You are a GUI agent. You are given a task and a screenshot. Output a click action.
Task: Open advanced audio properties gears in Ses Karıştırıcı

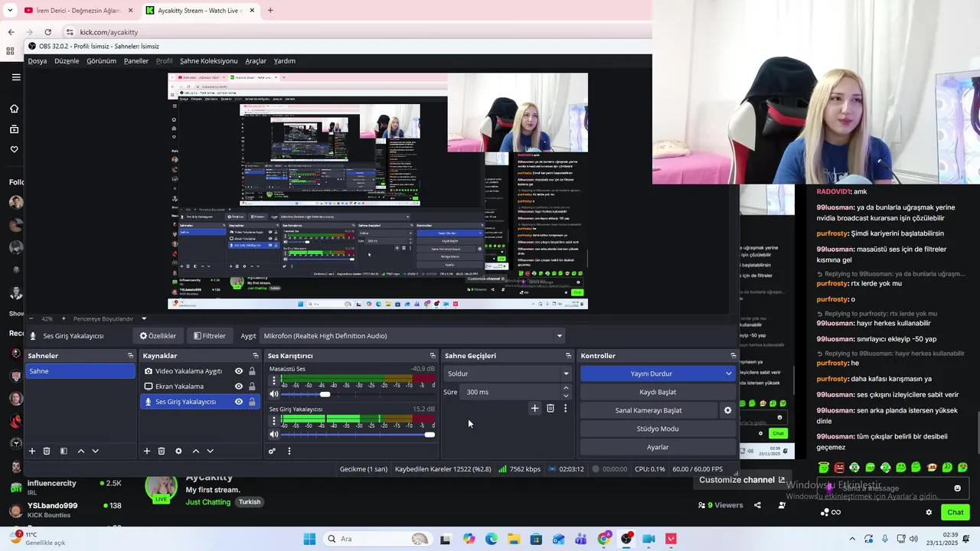coord(272,451)
